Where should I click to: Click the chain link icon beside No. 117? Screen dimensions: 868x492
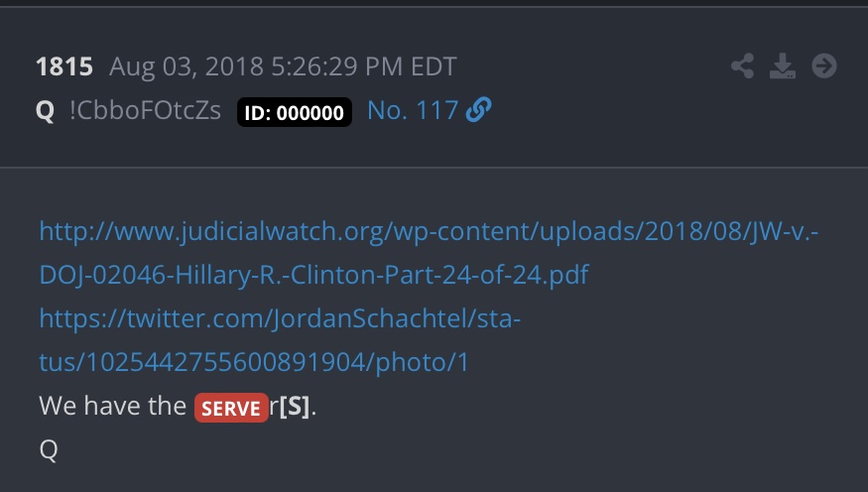point(479,109)
